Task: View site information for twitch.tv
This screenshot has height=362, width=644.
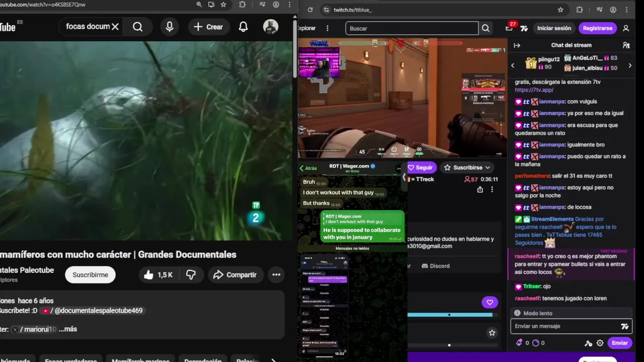Action: 326,10
